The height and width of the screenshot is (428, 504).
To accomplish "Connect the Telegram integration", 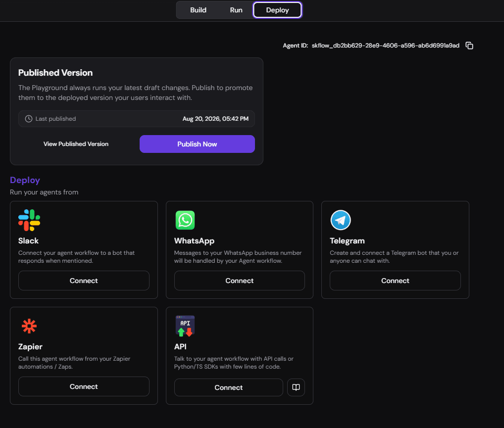I will coord(395,281).
